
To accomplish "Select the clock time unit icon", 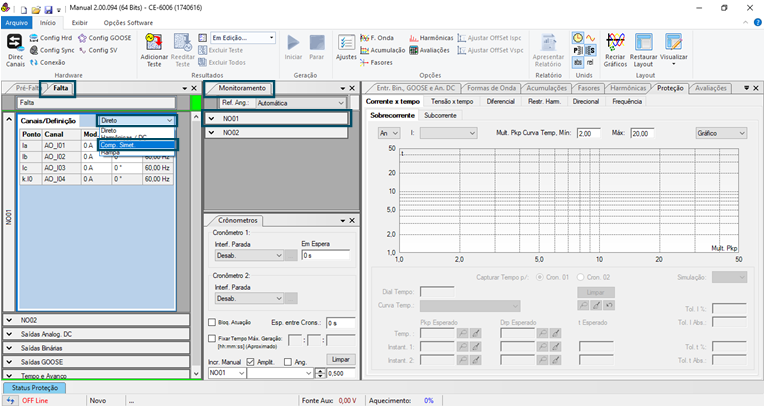I will (x=578, y=38).
